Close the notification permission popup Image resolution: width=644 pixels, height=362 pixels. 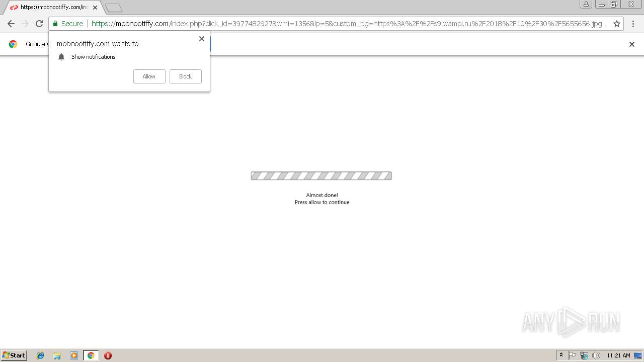pos(202,39)
